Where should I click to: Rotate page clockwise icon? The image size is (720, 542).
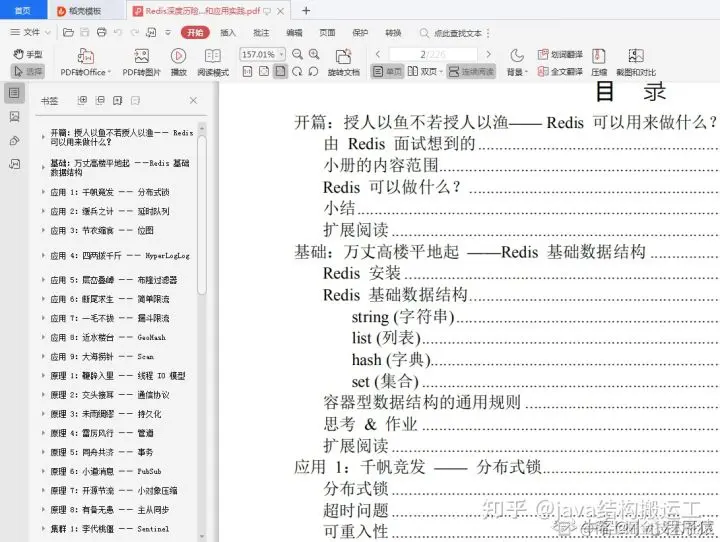[x=297, y=72]
